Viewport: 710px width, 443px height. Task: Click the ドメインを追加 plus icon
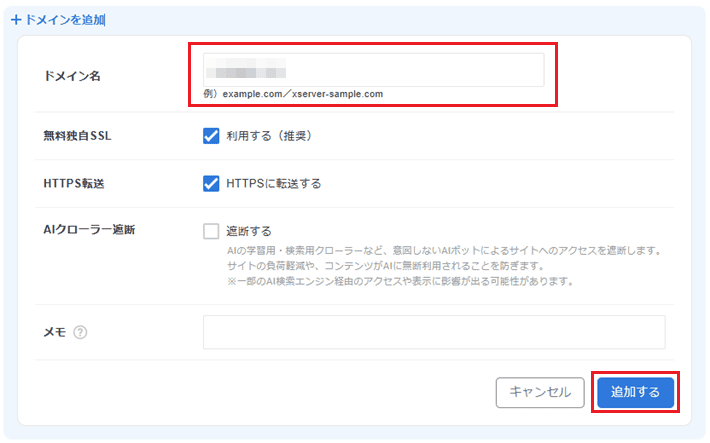pos(16,20)
